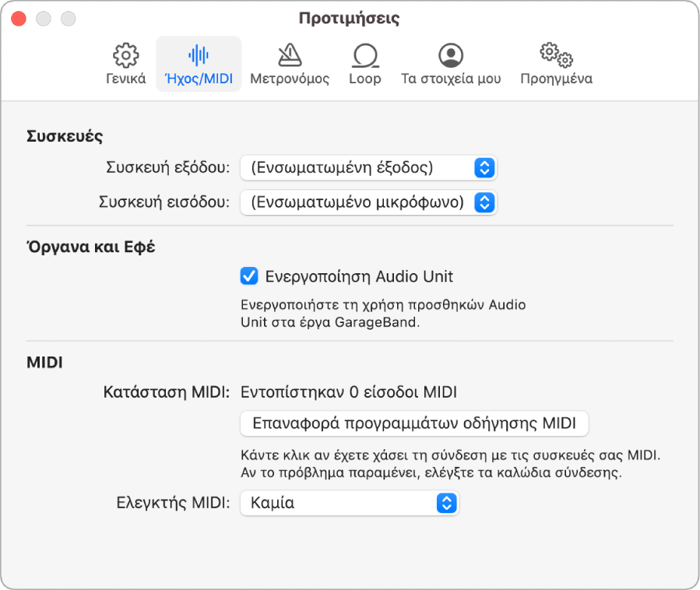Switch to the Προηγμένα tab label
The height and width of the screenshot is (590, 700).
click(556, 79)
